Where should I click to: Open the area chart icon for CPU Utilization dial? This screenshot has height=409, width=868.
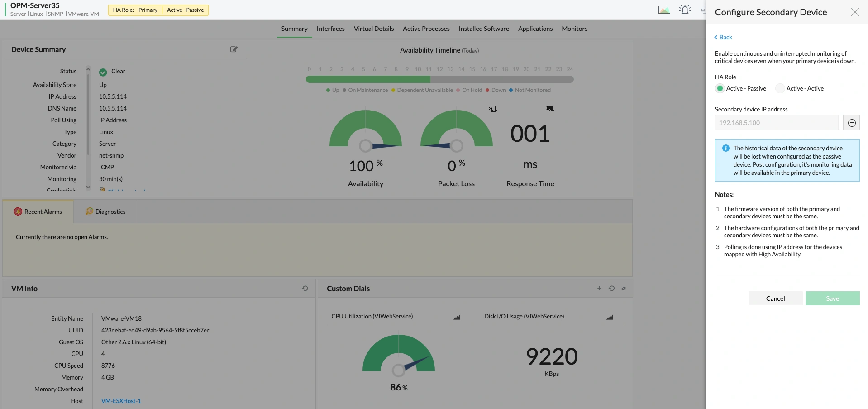coord(457,318)
